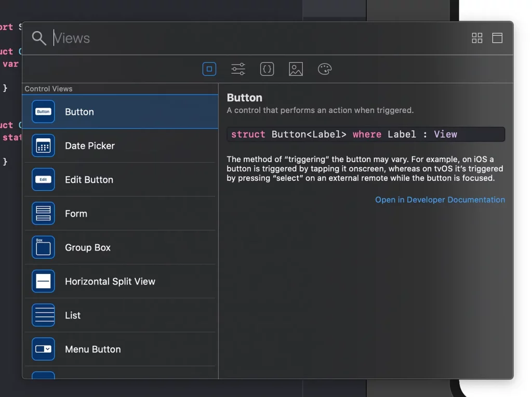Image resolution: width=532 pixels, height=397 pixels.
Task: Click the Button title in detail pane
Action: (x=245, y=98)
